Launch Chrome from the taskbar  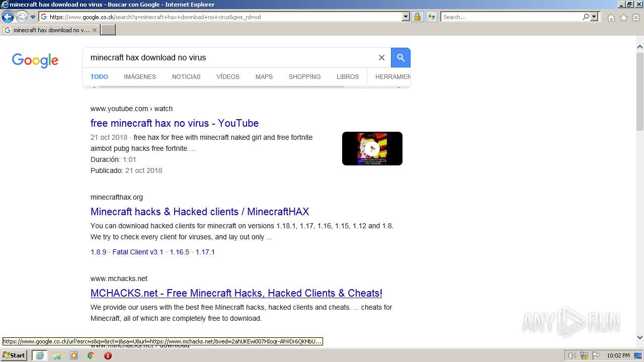click(x=91, y=355)
